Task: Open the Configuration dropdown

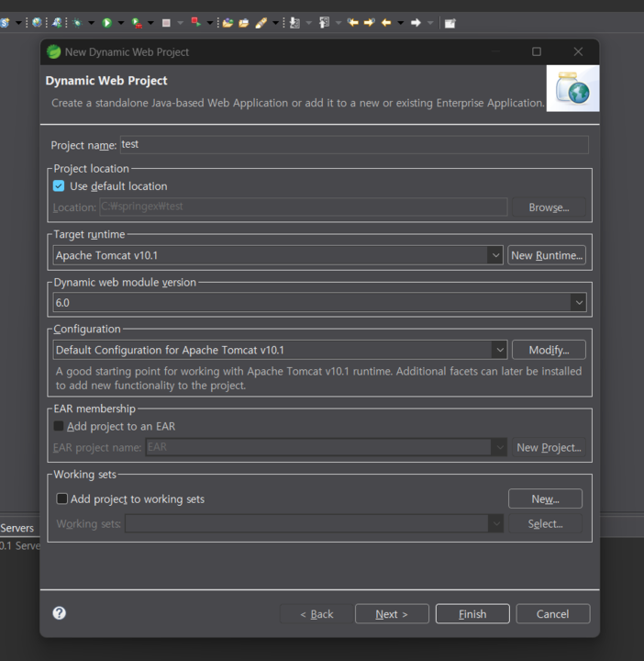Action: coord(500,350)
